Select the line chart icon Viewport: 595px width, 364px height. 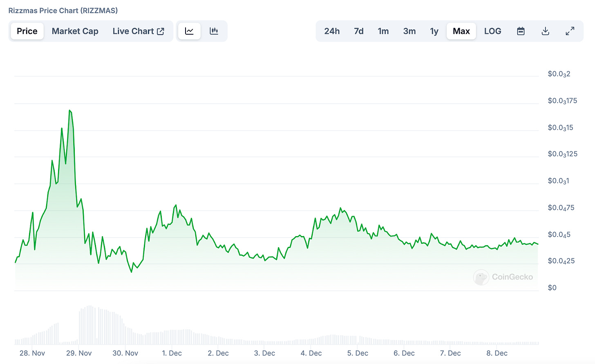pyautogui.click(x=189, y=31)
